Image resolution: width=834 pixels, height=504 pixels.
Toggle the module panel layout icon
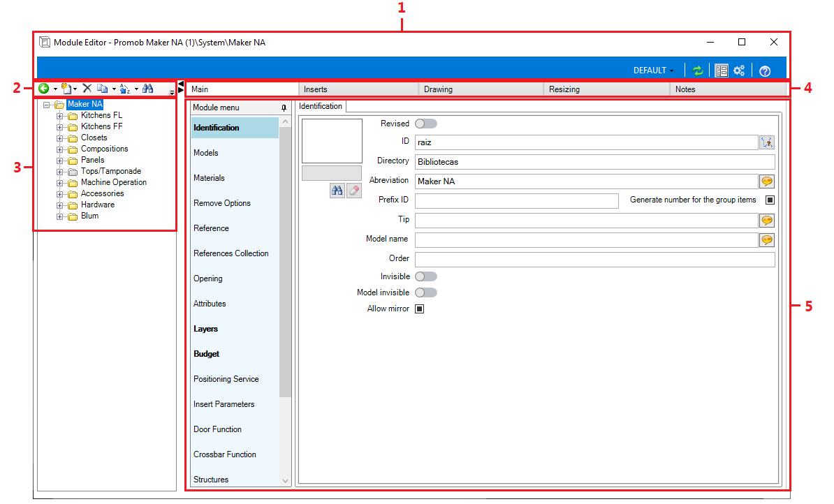point(722,71)
